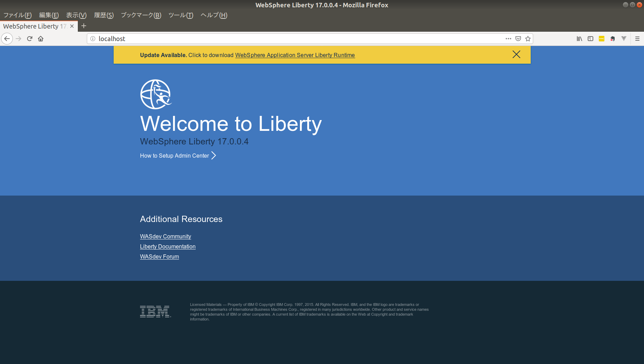Bookmark this page with the star icon
644x364 pixels.
528,39
